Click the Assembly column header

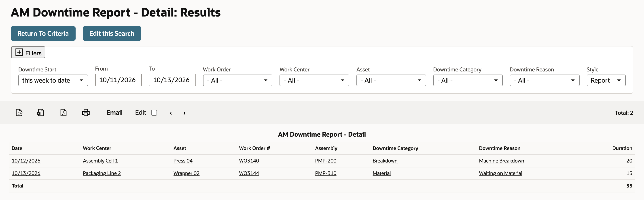(x=326, y=148)
